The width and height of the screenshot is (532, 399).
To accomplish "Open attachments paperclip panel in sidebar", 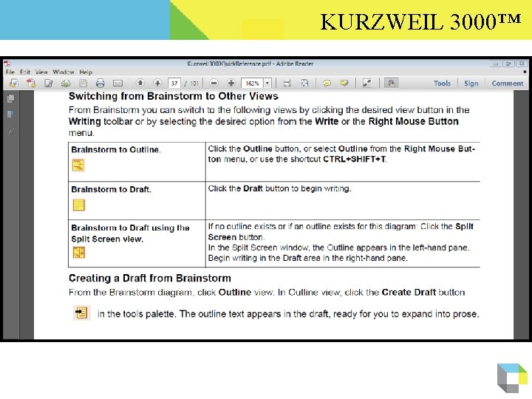I will (10, 132).
